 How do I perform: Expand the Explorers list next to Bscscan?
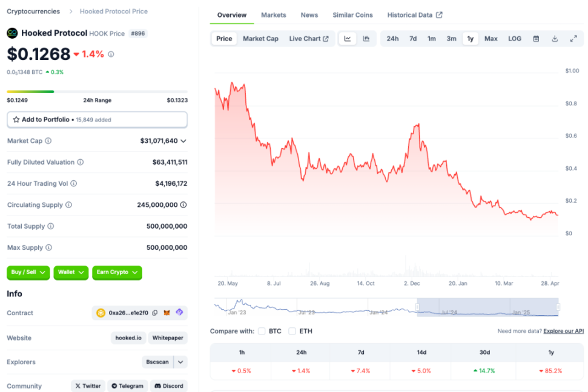[180, 362]
